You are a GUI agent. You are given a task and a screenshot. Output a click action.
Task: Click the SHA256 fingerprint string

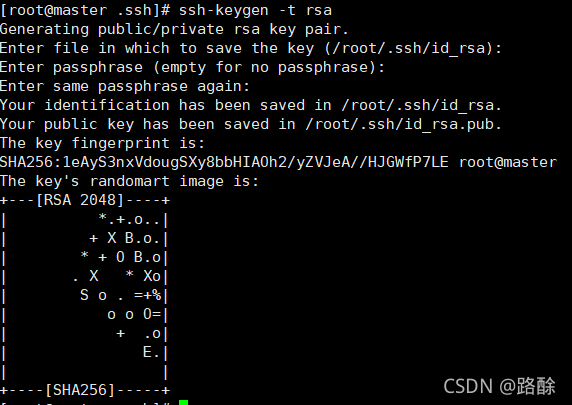coord(224,162)
